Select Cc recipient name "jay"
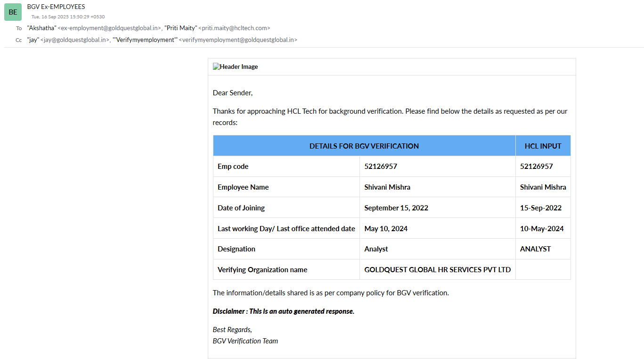This screenshot has width=644, height=359. [33, 40]
